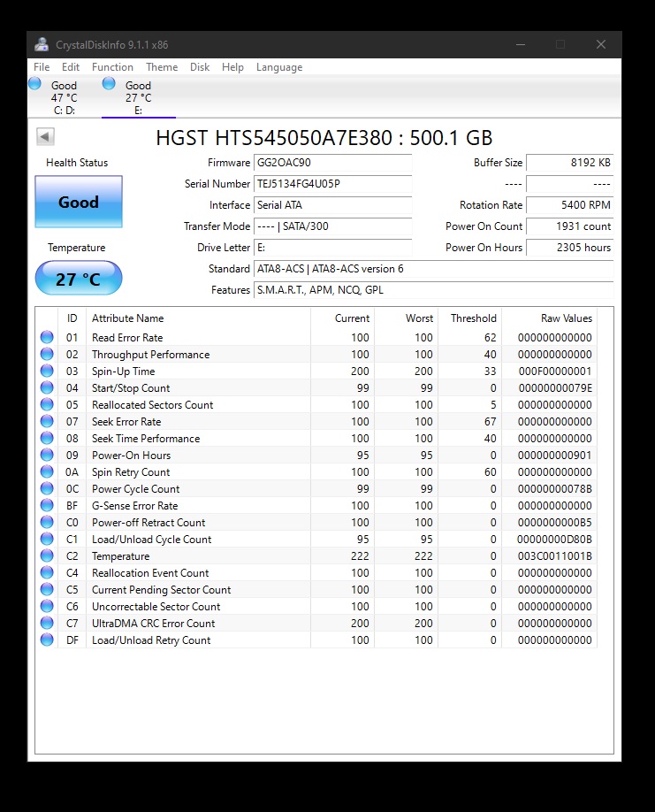The width and height of the screenshot is (655, 812).
Task: Click status orb for Temperature attribute row
Action: [x=47, y=556]
